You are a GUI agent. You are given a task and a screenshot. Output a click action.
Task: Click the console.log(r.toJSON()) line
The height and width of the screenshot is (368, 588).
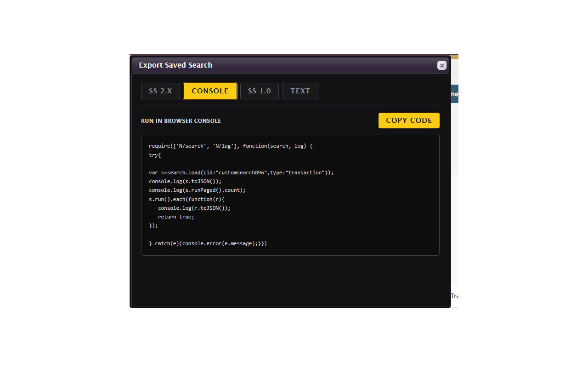[194, 208]
